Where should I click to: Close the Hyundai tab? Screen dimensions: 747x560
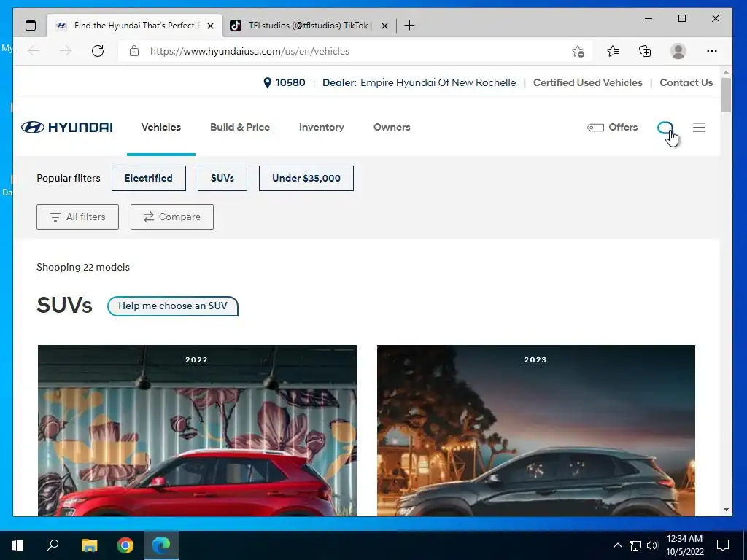click(210, 26)
